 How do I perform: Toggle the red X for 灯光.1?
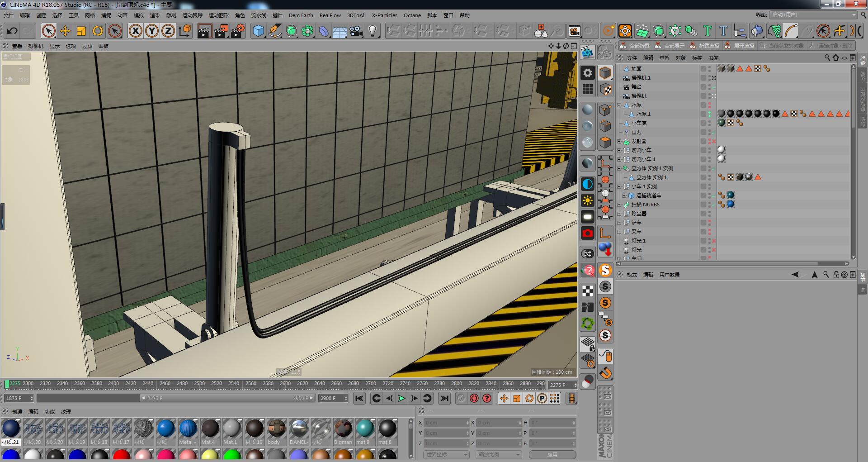point(714,241)
